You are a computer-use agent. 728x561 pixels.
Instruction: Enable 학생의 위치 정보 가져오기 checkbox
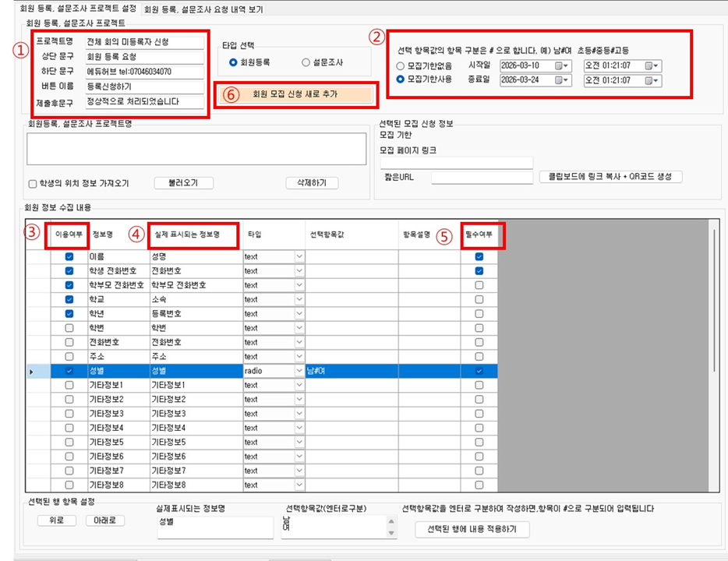32,184
